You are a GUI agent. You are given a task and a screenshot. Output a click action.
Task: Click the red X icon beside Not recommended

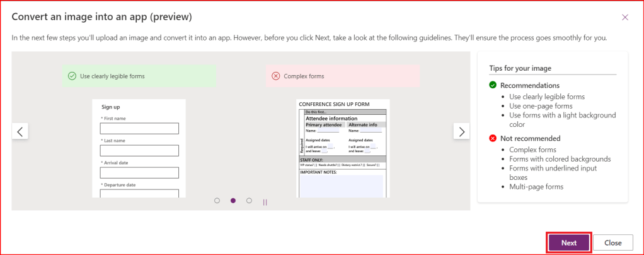click(493, 138)
